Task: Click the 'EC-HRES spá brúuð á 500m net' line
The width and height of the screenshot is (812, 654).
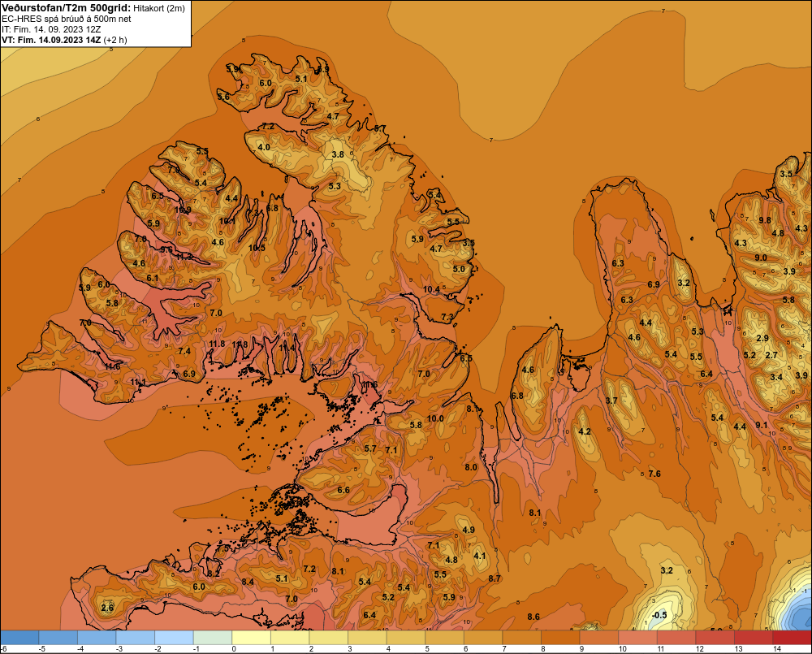Action: tap(67, 19)
